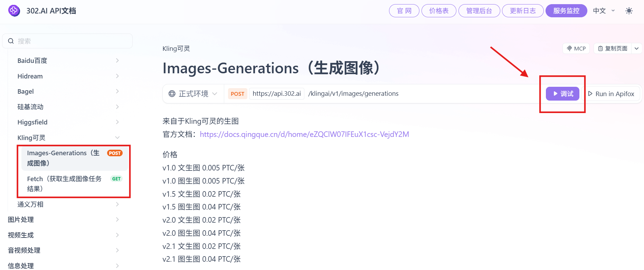Open the official qingque docs link
644x270 pixels.
[x=304, y=134]
